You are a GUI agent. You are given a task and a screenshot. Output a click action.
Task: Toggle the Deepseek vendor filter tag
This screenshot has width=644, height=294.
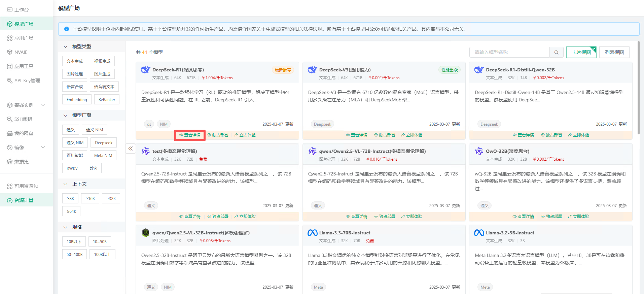pos(104,143)
